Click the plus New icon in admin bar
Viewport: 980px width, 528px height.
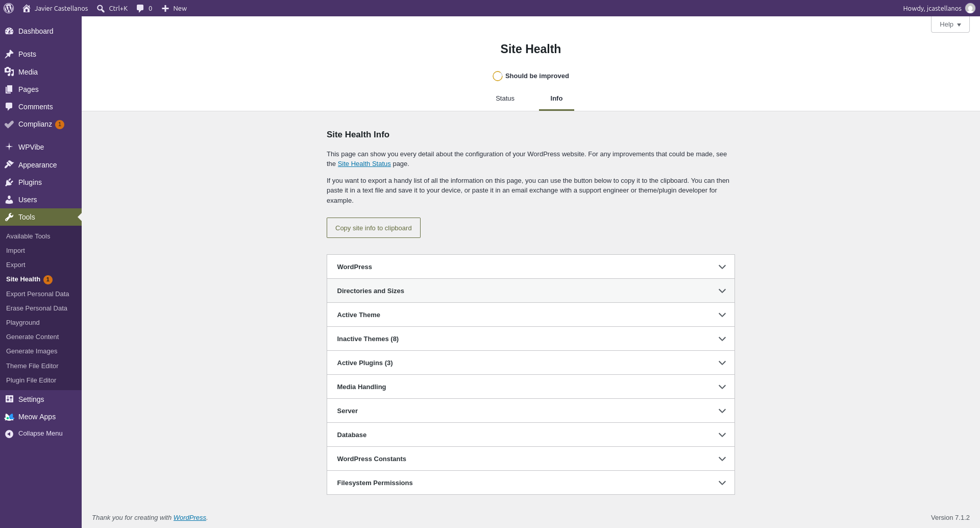pos(165,8)
